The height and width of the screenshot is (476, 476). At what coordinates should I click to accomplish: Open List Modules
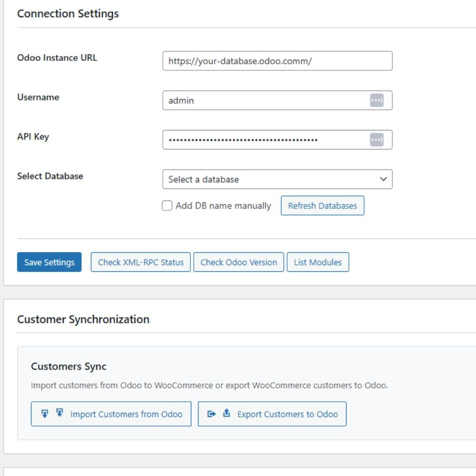[x=317, y=262]
